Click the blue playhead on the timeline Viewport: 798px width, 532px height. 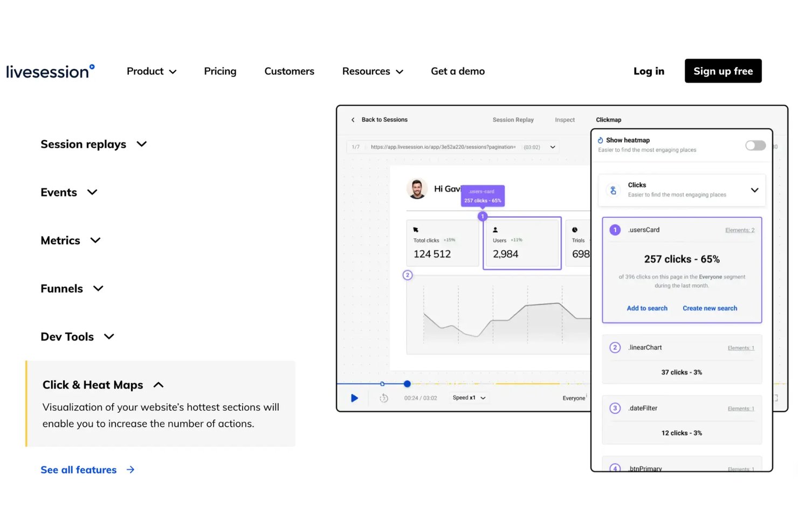[407, 384]
